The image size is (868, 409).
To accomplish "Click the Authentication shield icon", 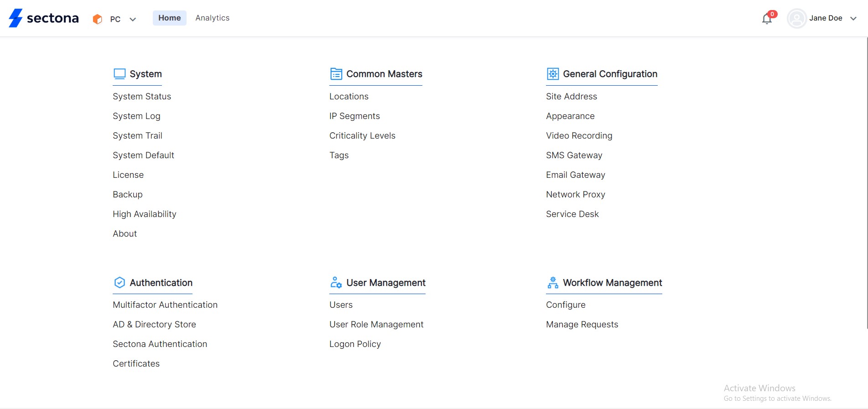I will tap(120, 283).
